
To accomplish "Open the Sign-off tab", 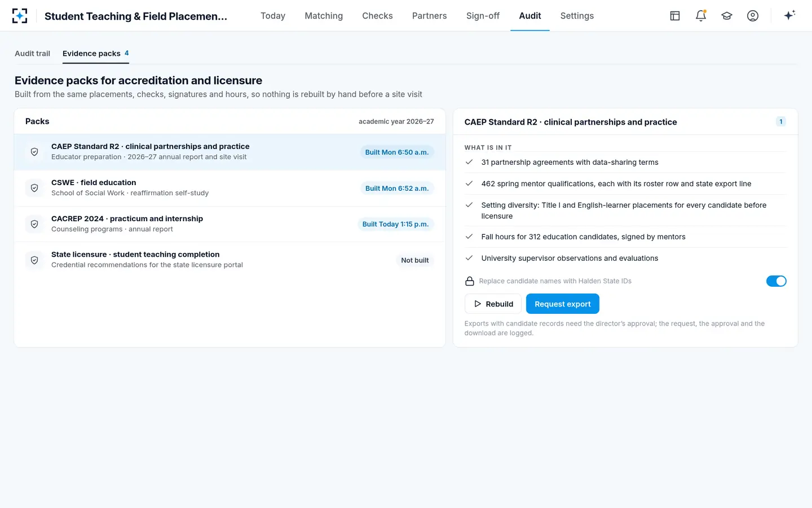I will tap(483, 16).
